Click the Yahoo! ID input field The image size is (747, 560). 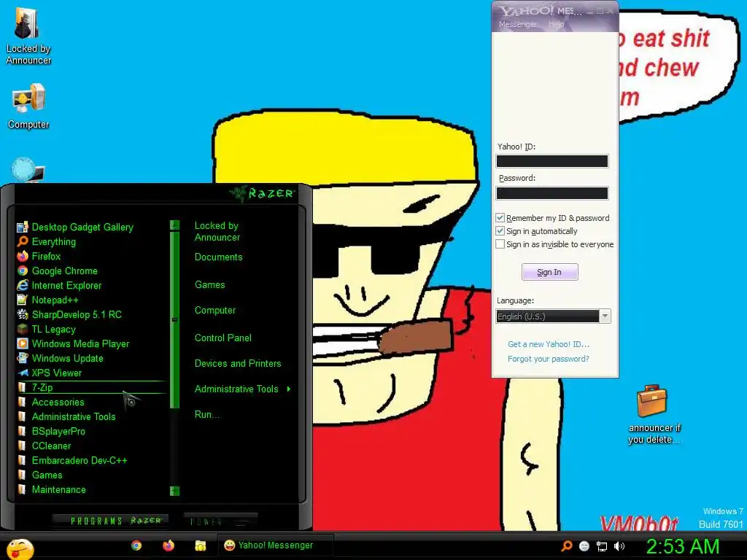[x=552, y=161]
